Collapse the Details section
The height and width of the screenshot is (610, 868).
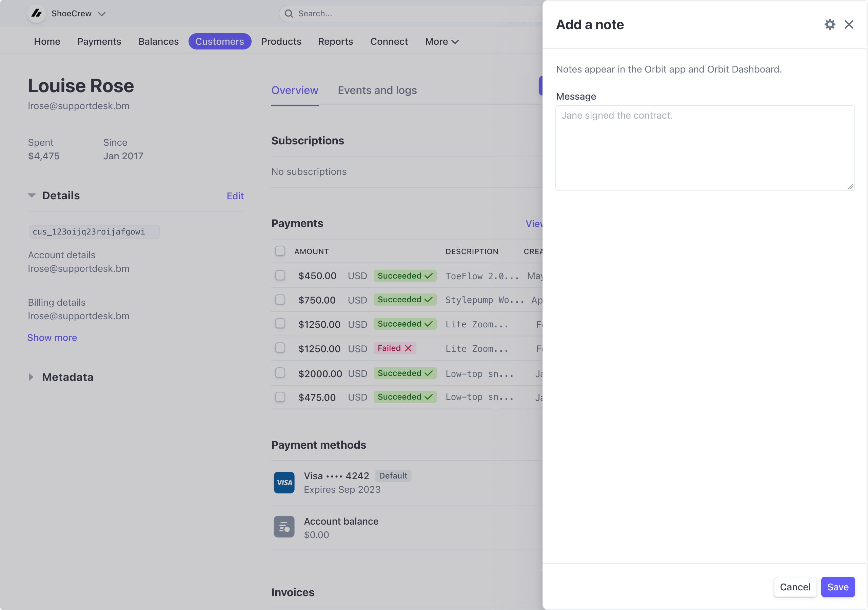point(32,196)
